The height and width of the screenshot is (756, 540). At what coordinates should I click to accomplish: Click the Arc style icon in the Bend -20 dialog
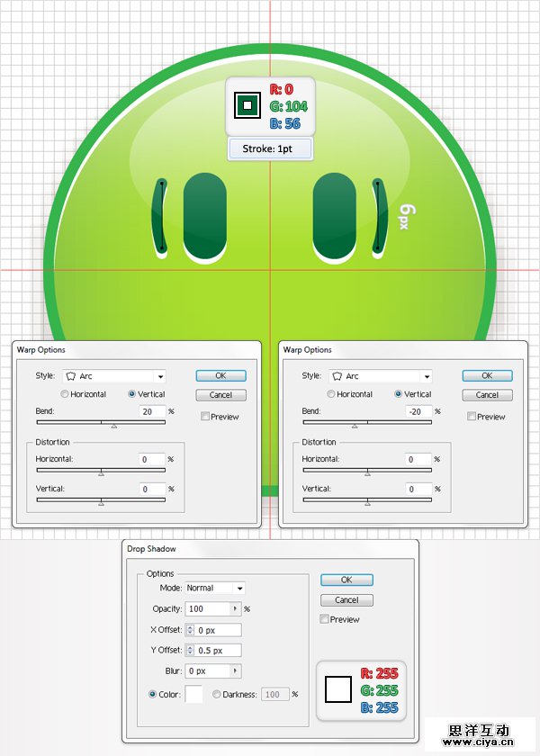point(337,376)
